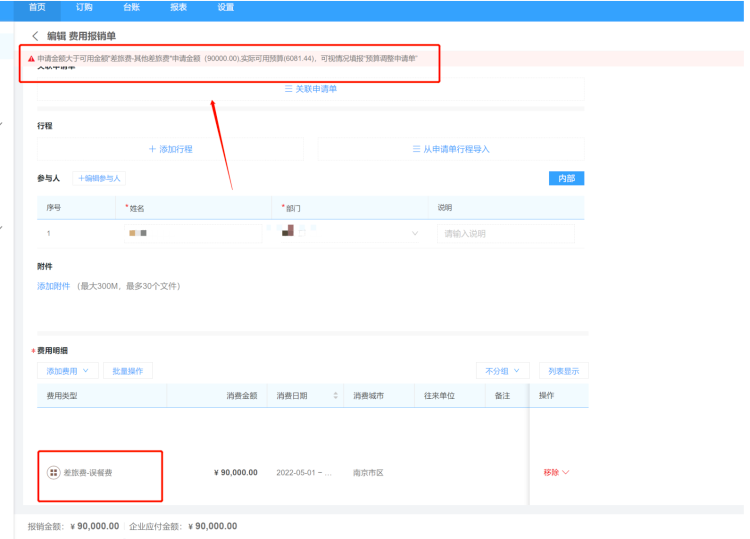Click 关联申请单 button
The height and width of the screenshot is (539, 750).
tap(311, 89)
